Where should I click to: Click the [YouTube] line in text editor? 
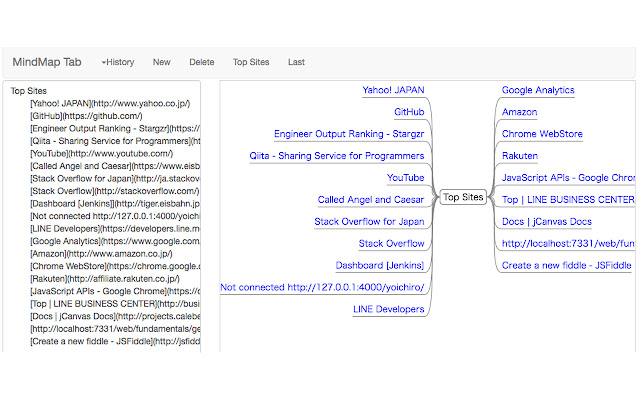pyautogui.click(x=102, y=153)
